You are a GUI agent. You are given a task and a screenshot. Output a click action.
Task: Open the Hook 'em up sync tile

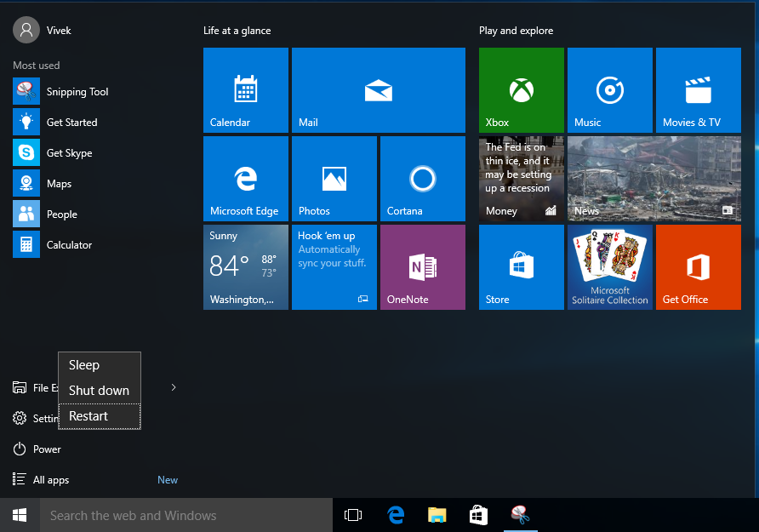334,266
